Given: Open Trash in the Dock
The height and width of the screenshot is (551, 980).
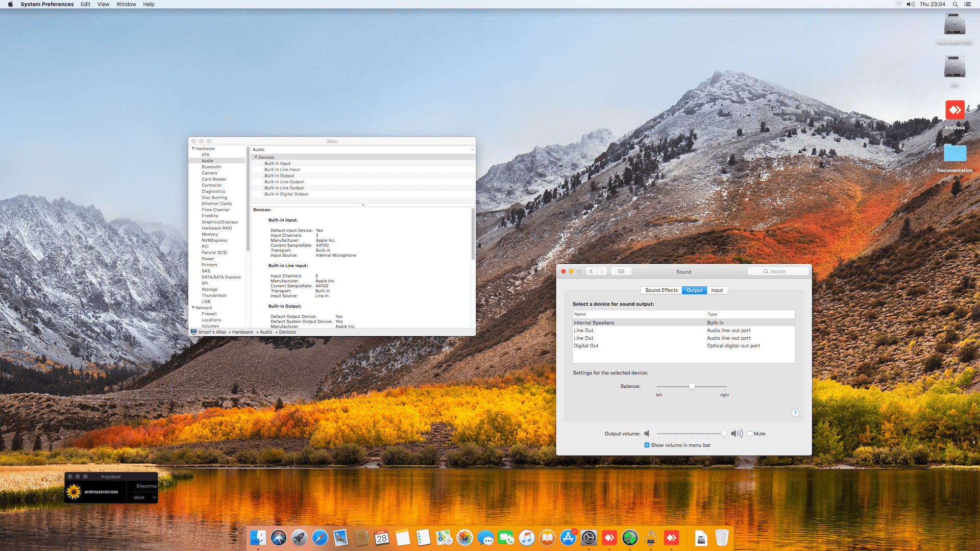Looking at the screenshot, I should pos(722,538).
